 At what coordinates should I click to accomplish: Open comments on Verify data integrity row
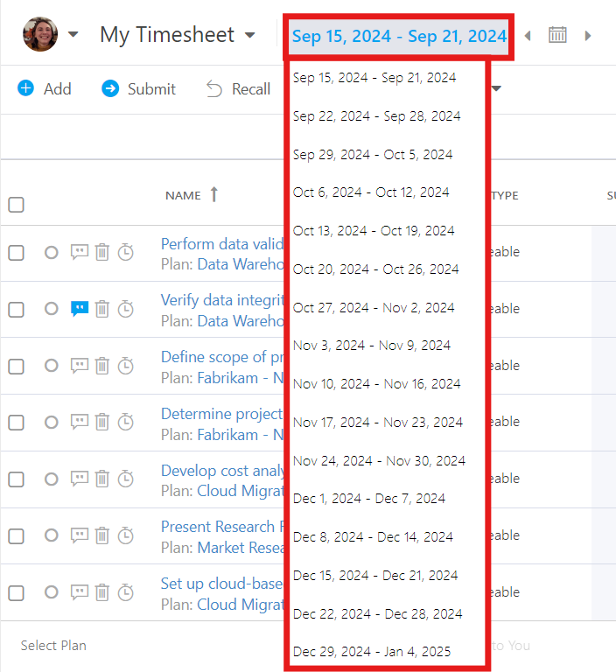coord(80,309)
